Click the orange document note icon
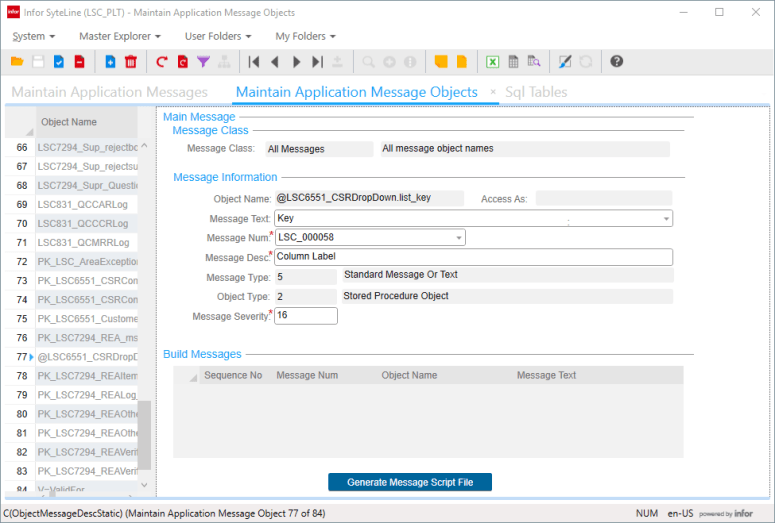775x523 pixels. [462, 62]
